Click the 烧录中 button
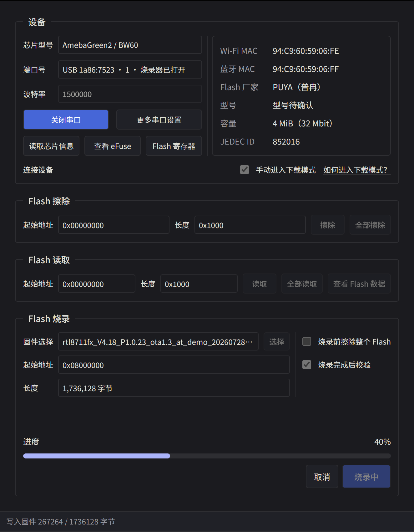 (366, 477)
